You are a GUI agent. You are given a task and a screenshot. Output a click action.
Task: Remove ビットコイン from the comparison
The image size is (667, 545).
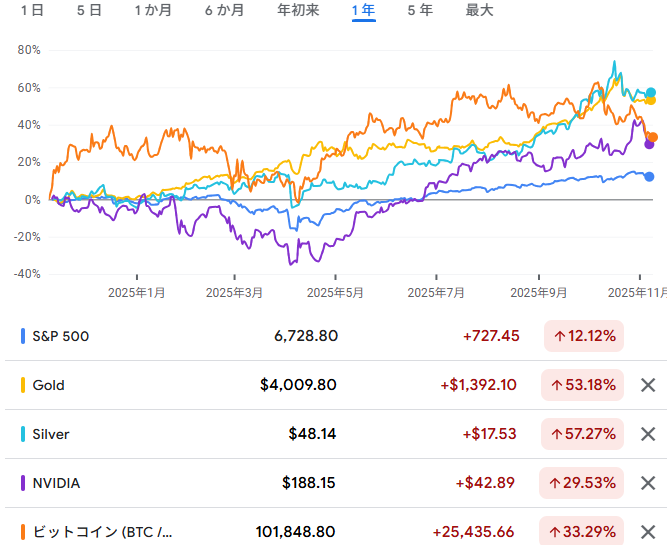pyautogui.click(x=648, y=532)
